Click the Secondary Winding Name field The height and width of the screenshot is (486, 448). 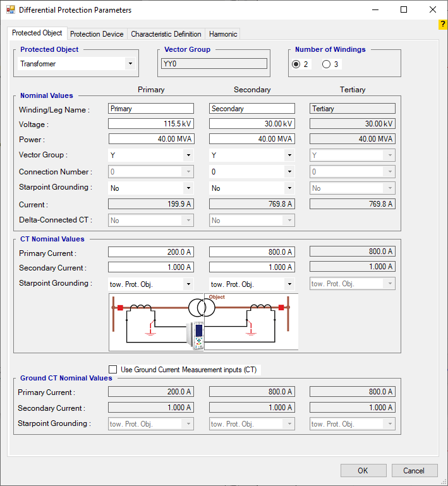251,109
